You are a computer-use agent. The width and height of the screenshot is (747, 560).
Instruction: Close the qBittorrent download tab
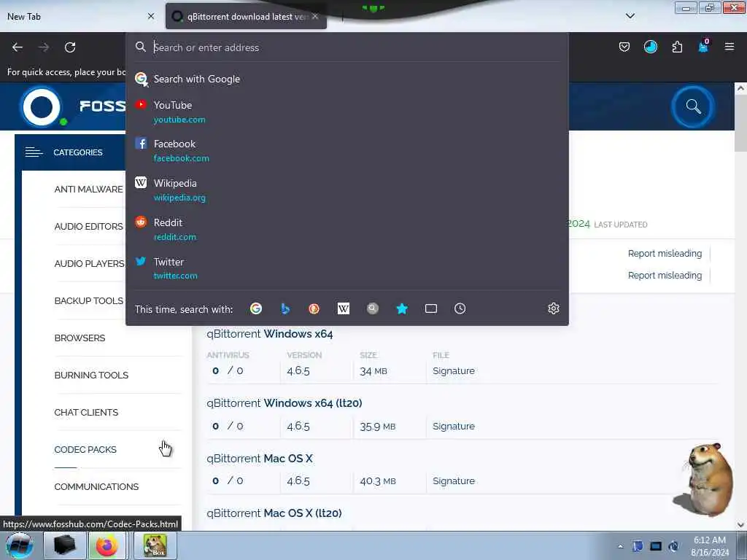click(x=315, y=16)
